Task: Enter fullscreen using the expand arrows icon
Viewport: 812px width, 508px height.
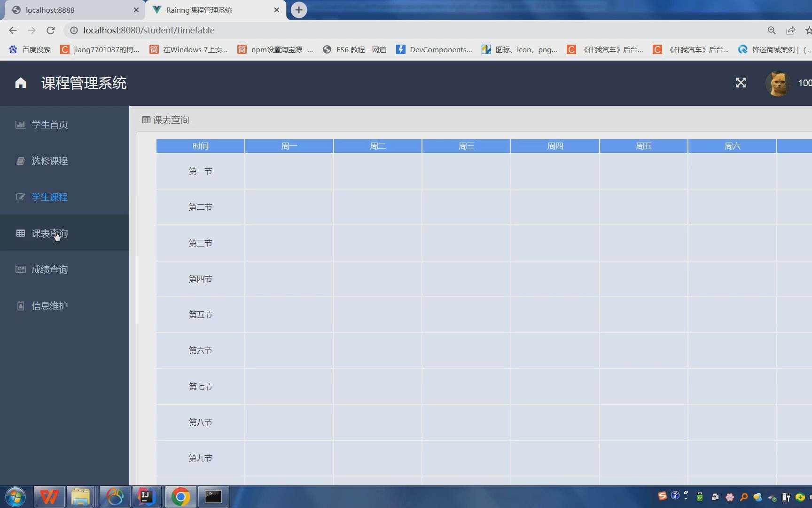Action: point(741,83)
